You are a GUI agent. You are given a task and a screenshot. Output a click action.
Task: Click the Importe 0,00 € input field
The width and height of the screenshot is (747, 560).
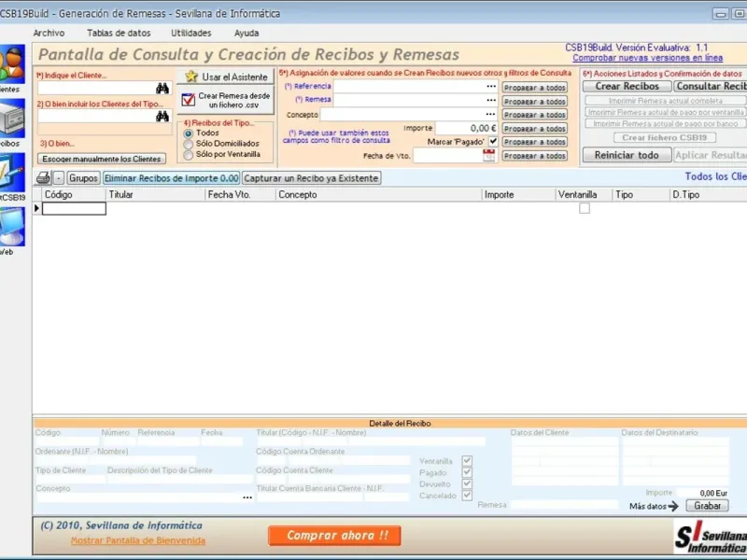pyautogui.click(x=467, y=128)
